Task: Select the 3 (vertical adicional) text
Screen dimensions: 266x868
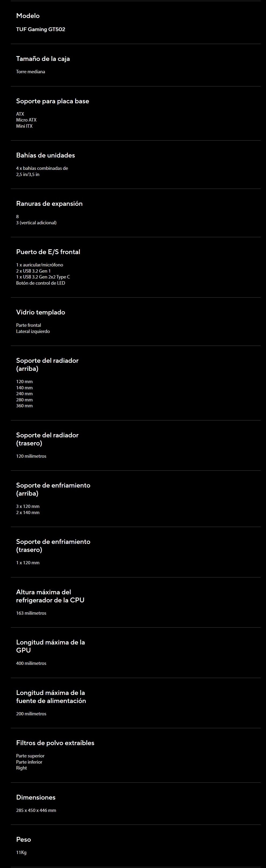Action: click(36, 223)
